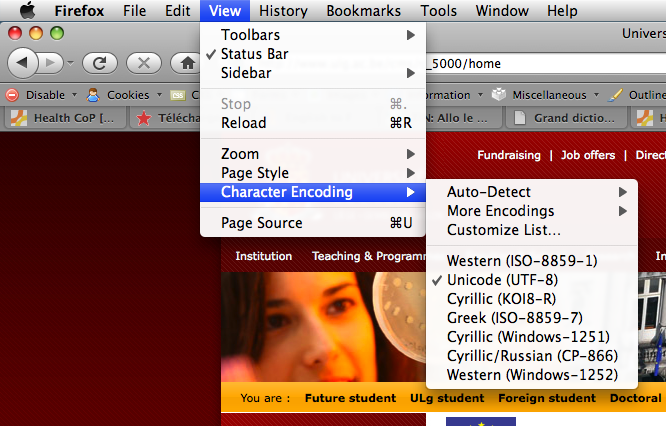Open the Bookmarks menu
The height and width of the screenshot is (426, 666).
364,11
